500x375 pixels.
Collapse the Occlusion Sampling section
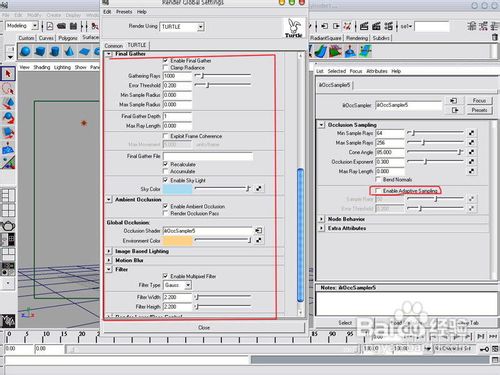(321, 125)
